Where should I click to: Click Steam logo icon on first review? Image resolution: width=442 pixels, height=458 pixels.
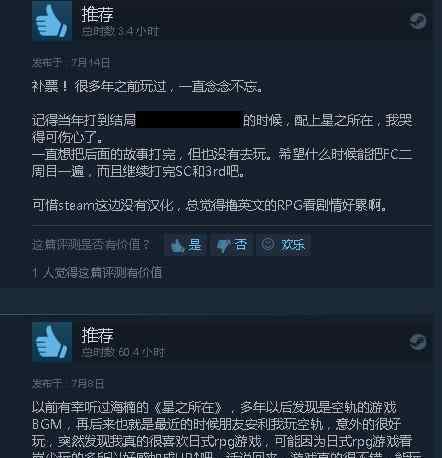[418, 21]
